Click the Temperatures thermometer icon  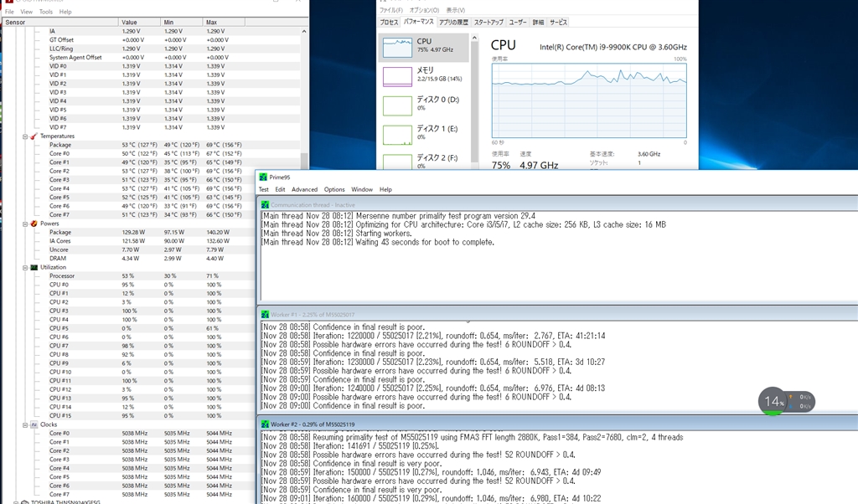tap(34, 136)
